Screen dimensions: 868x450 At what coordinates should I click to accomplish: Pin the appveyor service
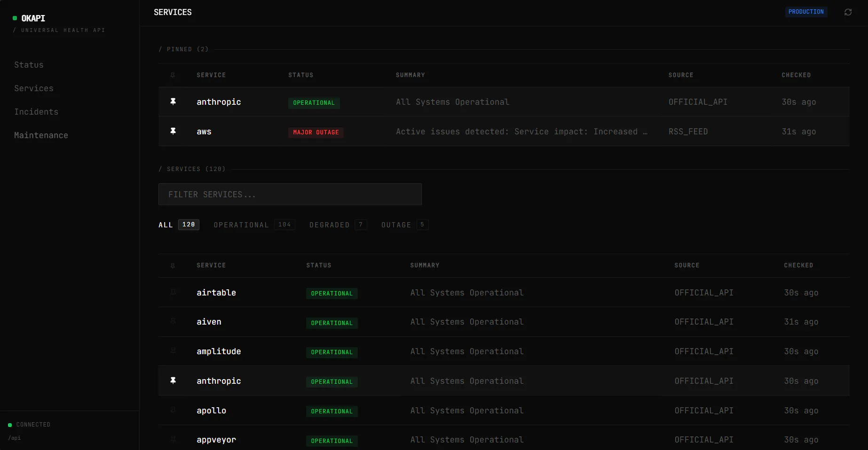pos(173,439)
